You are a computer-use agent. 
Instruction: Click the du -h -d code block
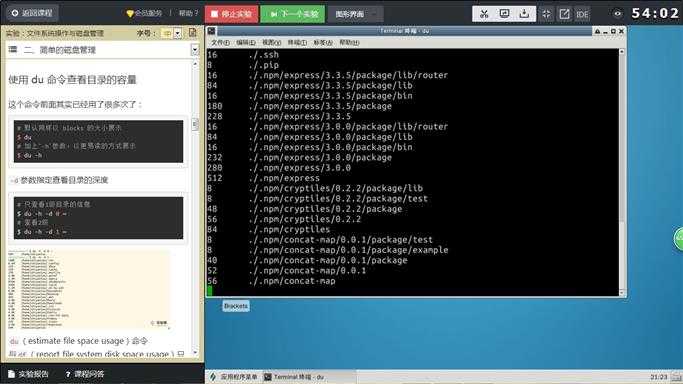pyautogui.click(x=98, y=218)
